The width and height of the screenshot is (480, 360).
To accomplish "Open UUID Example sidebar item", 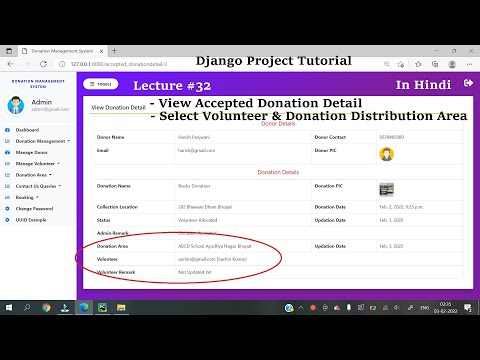I will coord(31,220).
